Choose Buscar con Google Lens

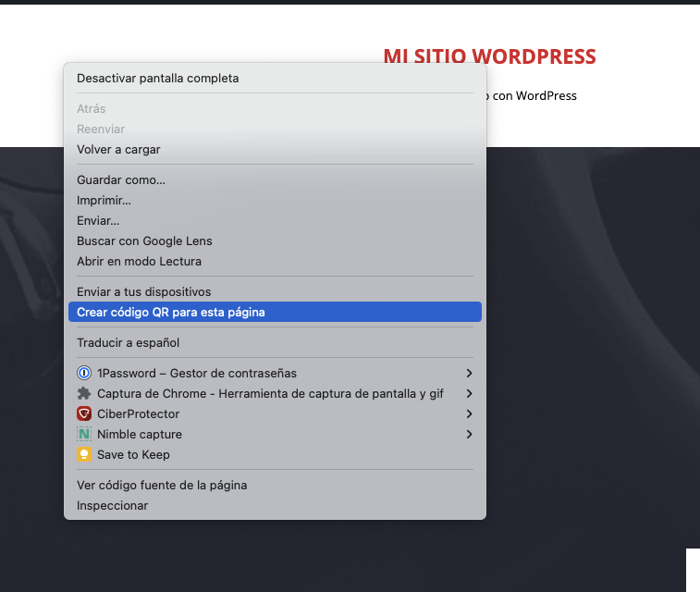[x=275, y=241]
